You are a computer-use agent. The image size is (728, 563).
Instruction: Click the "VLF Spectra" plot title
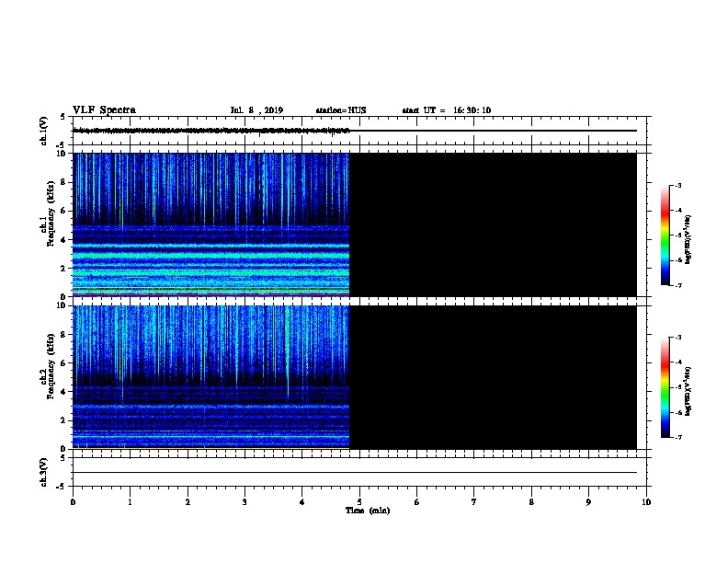(104, 110)
